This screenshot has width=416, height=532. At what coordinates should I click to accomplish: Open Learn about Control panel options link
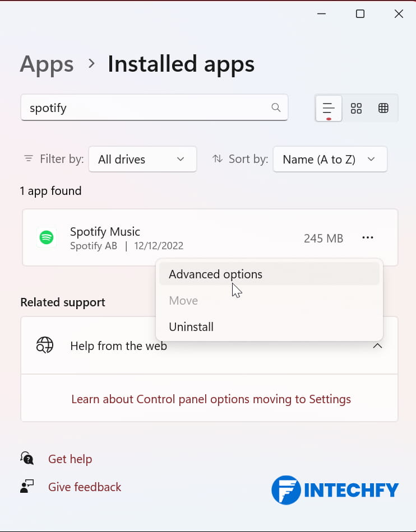(211, 399)
